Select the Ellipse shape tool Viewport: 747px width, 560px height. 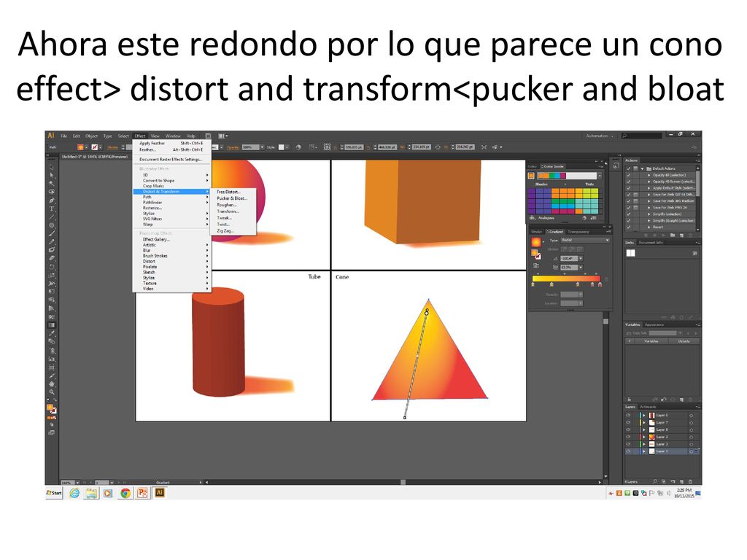point(52,225)
